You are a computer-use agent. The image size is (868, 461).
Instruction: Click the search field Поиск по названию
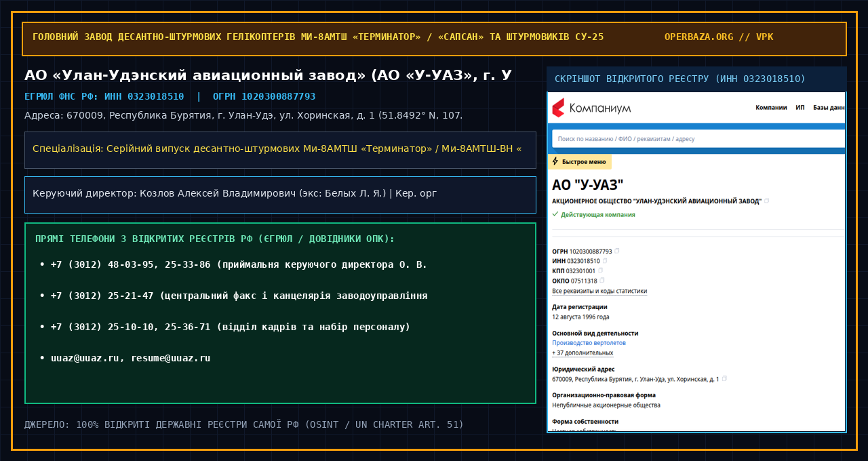pos(698,138)
